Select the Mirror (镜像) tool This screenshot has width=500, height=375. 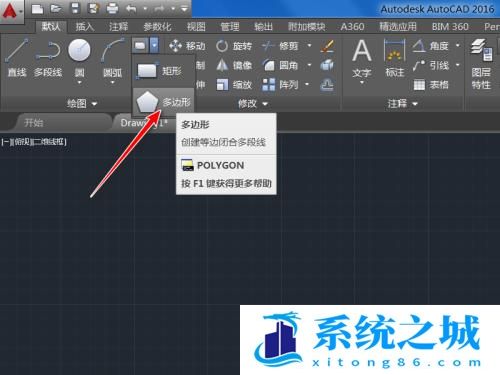click(x=233, y=65)
